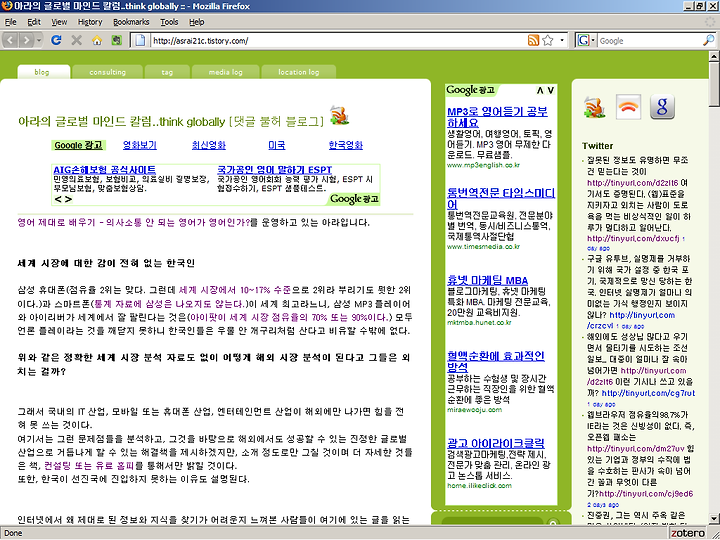Click the zotero status bar button
Image resolution: width=720 pixels, height=540 pixels.
pos(688,533)
